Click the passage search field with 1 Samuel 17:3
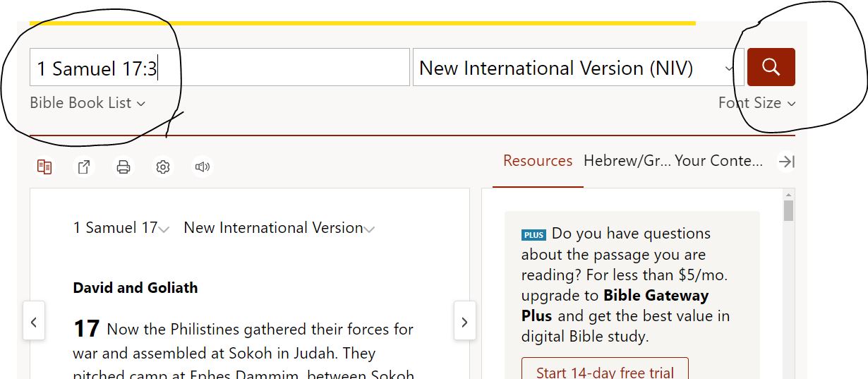Screen dimensions: 868x379 (219, 68)
